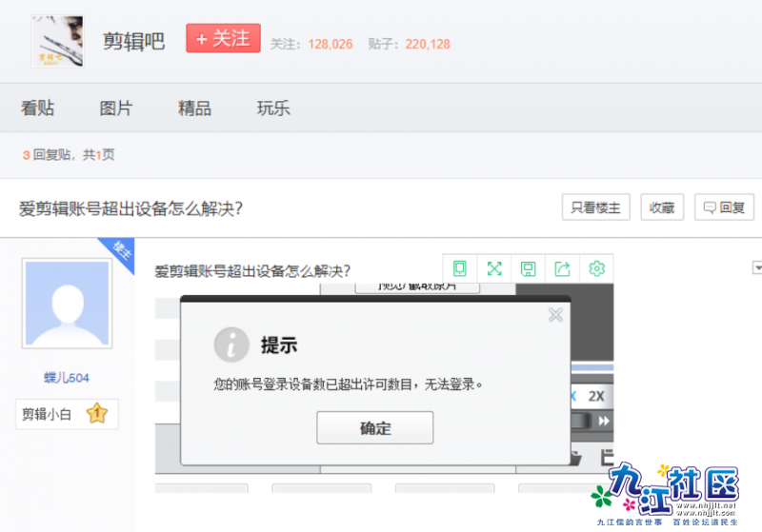Click the share icon in image toolbar
The image size is (762, 532).
(562, 268)
